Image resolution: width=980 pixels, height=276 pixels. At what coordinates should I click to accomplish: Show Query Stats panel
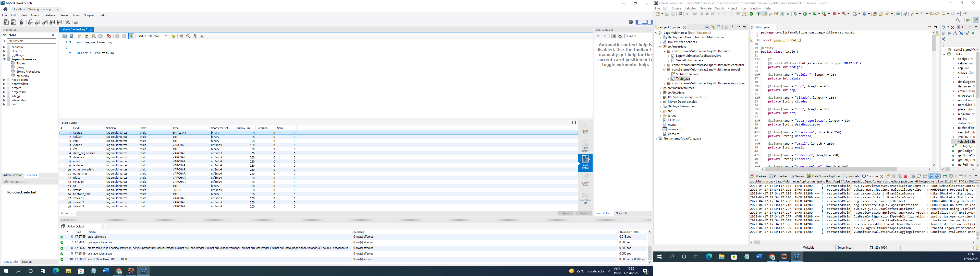click(585, 180)
